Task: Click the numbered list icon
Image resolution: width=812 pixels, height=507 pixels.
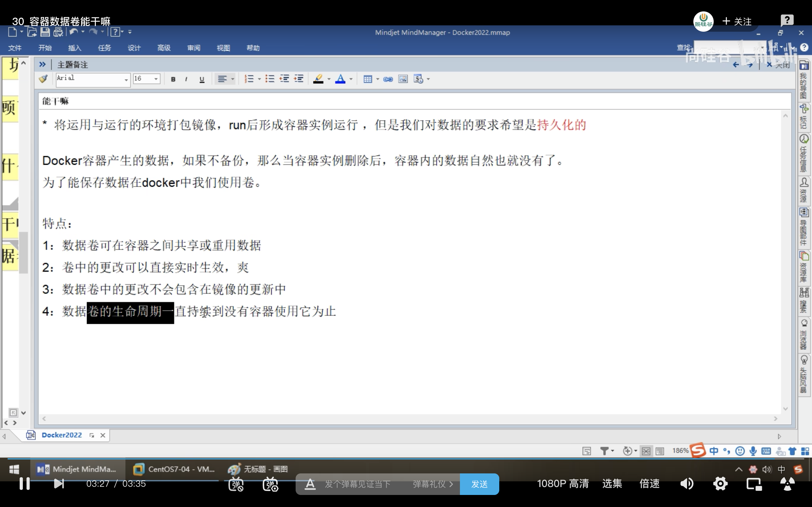Action: (x=249, y=79)
